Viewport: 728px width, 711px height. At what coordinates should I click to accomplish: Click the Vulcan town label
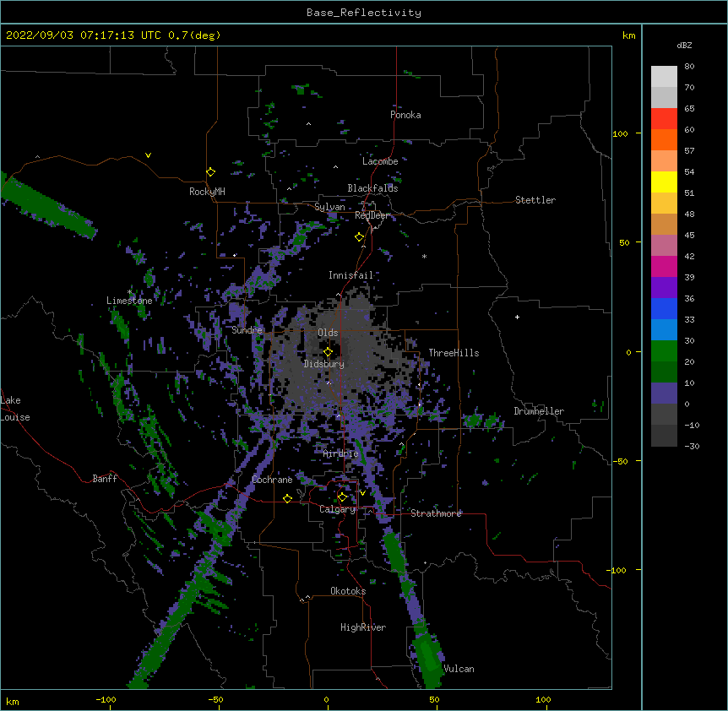coord(459,669)
